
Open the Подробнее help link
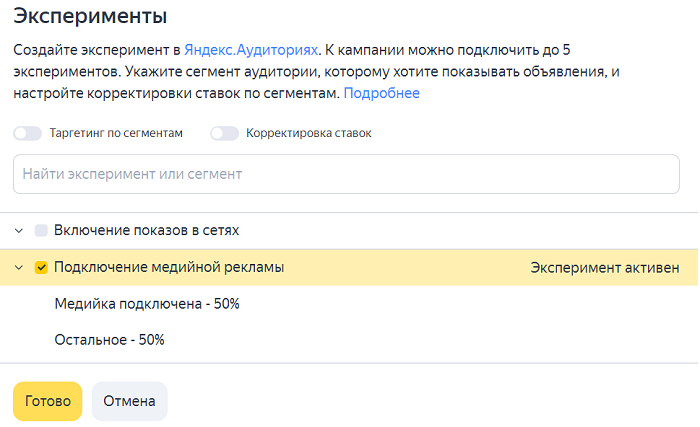(381, 93)
